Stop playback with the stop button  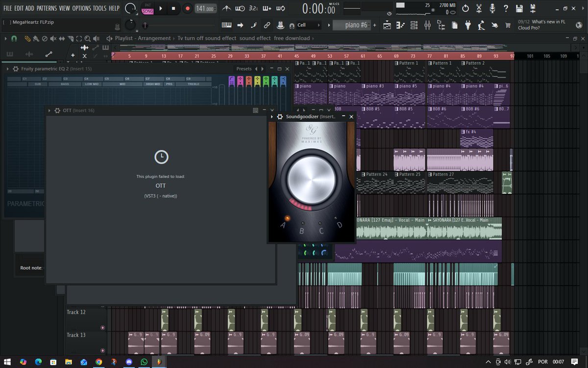point(173,8)
